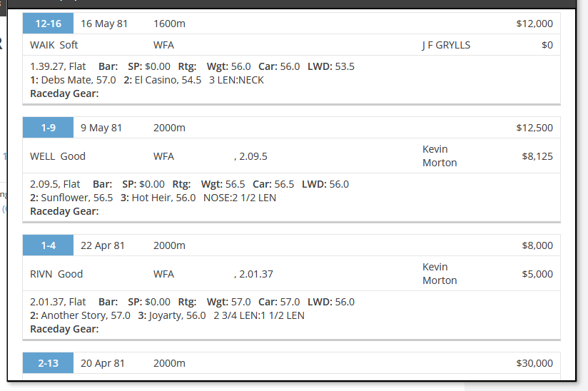Click Kevin Morton in the WELL race
Viewport: 588px width, 391px height.
pyautogui.click(x=440, y=156)
